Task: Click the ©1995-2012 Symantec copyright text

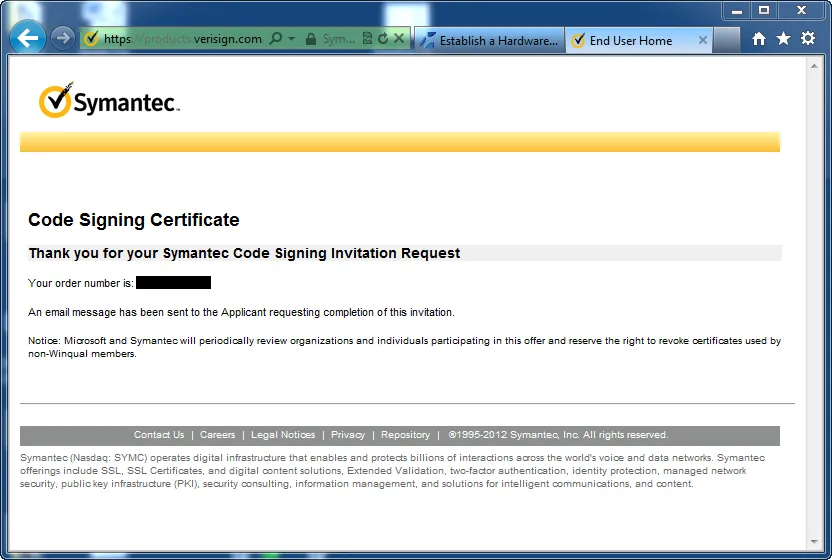Action: pyautogui.click(x=558, y=435)
